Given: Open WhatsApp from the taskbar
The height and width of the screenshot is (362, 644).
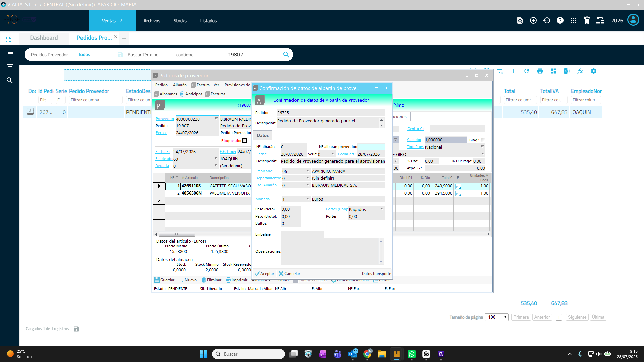Looking at the screenshot, I should tap(412, 354).
